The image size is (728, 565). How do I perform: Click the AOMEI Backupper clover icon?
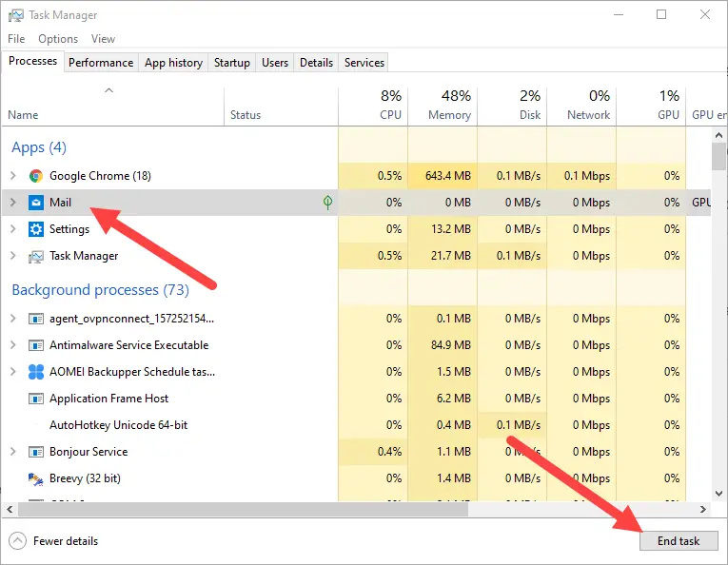point(36,372)
